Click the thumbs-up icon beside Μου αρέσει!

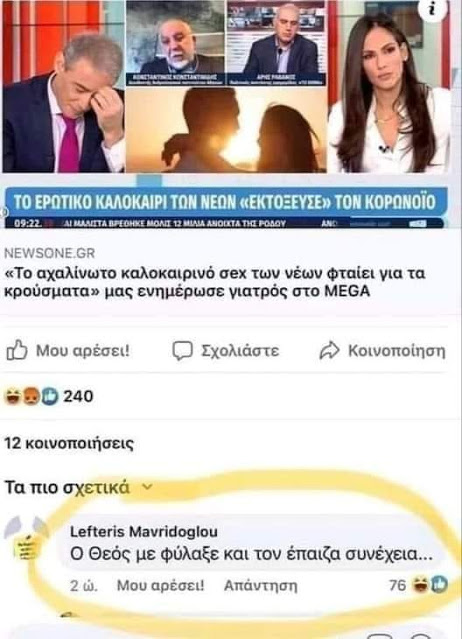[x=17, y=350]
